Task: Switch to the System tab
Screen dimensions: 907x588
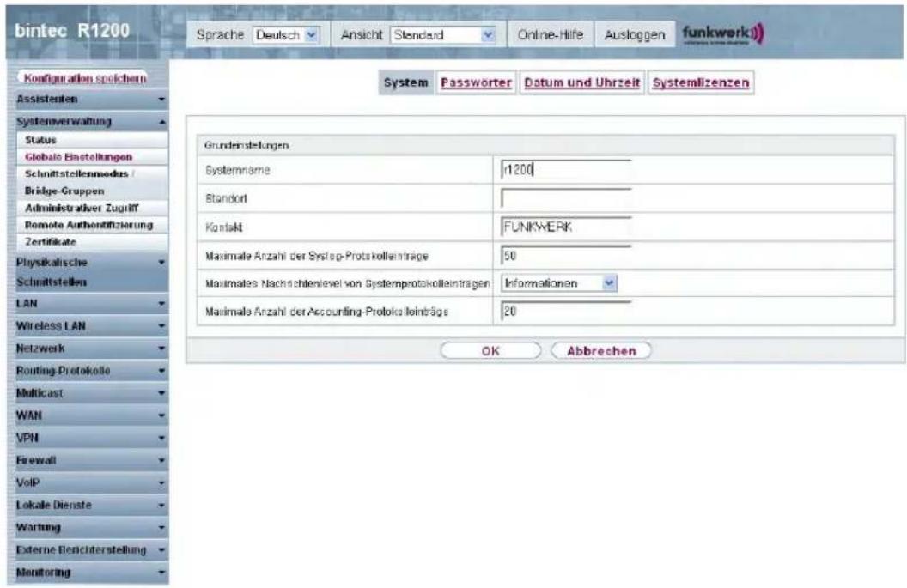Action: [406, 82]
